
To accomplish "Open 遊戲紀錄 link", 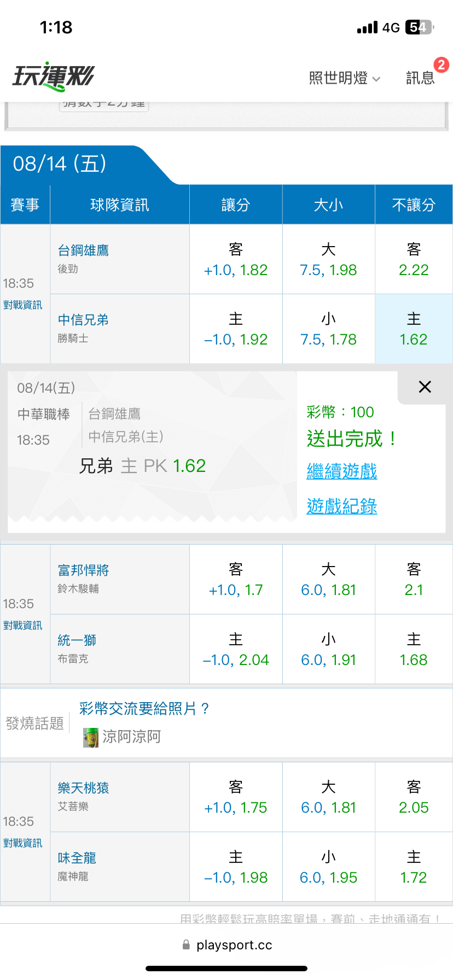I will [x=342, y=506].
